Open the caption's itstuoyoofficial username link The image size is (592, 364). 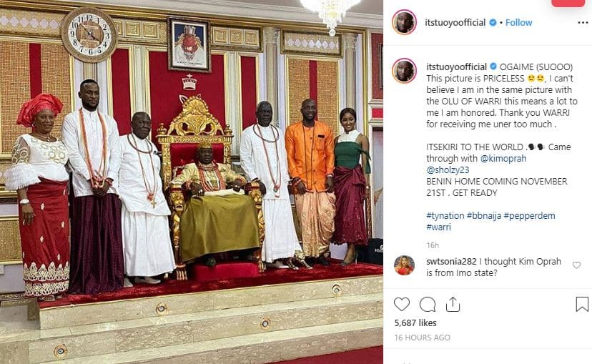click(456, 67)
